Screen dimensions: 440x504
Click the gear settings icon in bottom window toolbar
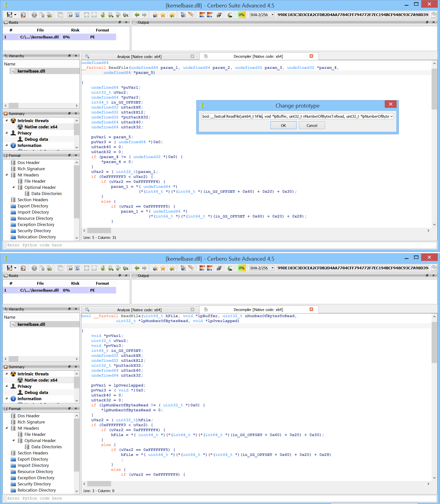coord(34,268)
